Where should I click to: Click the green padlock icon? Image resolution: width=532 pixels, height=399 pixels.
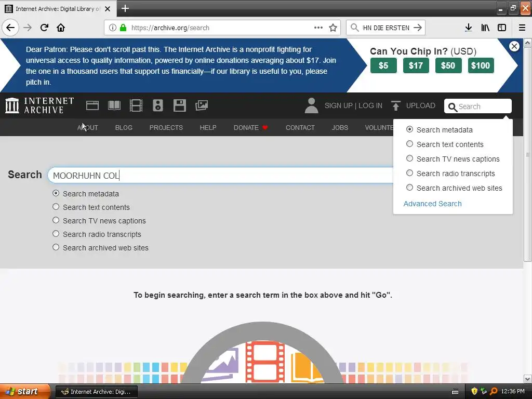coord(123,28)
